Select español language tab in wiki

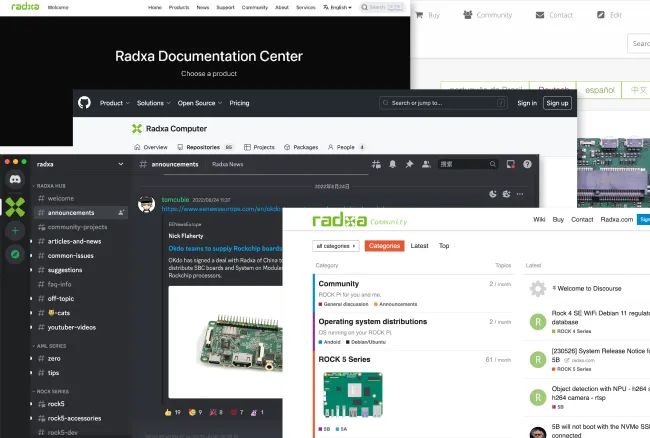(x=600, y=90)
